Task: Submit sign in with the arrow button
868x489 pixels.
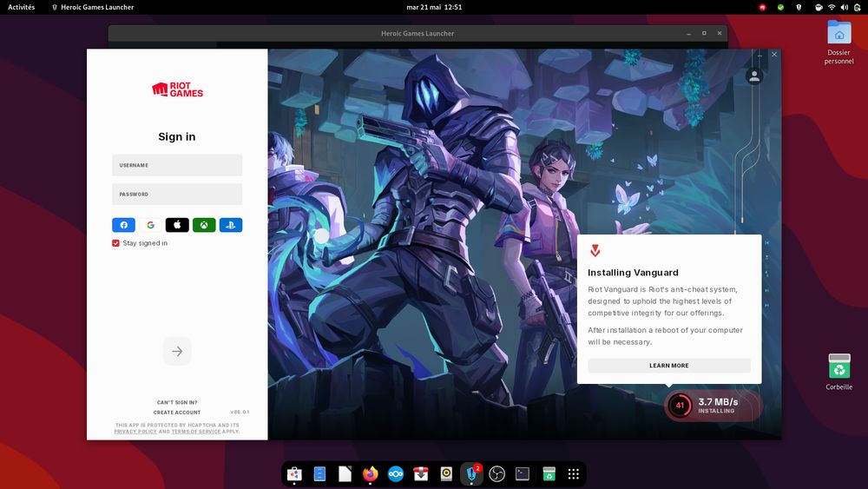Action: (177, 351)
